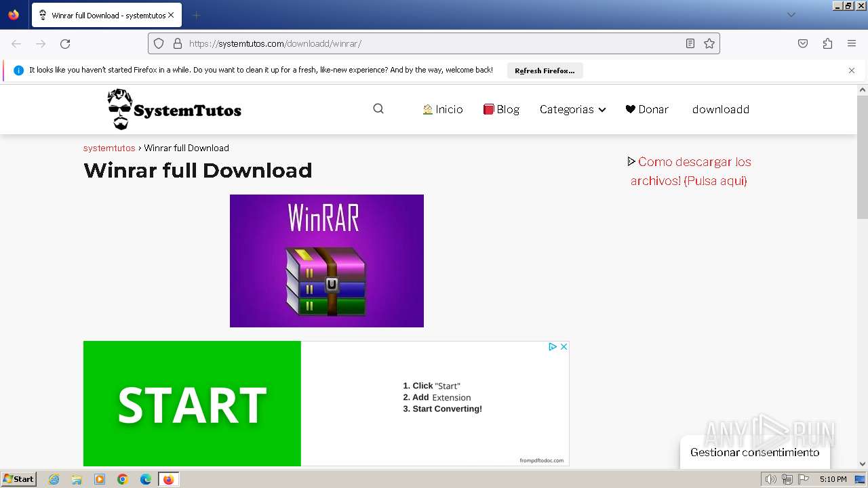Open a new tab with plus button
This screenshot has width=868, height=488.
(x=196, y=15)
